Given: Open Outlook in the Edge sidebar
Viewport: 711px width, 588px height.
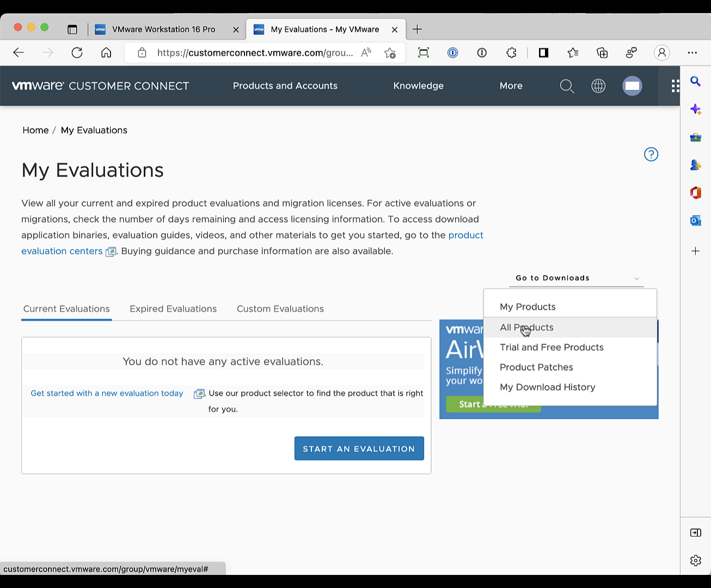Looking at the screenshot, I should point(695,220).
